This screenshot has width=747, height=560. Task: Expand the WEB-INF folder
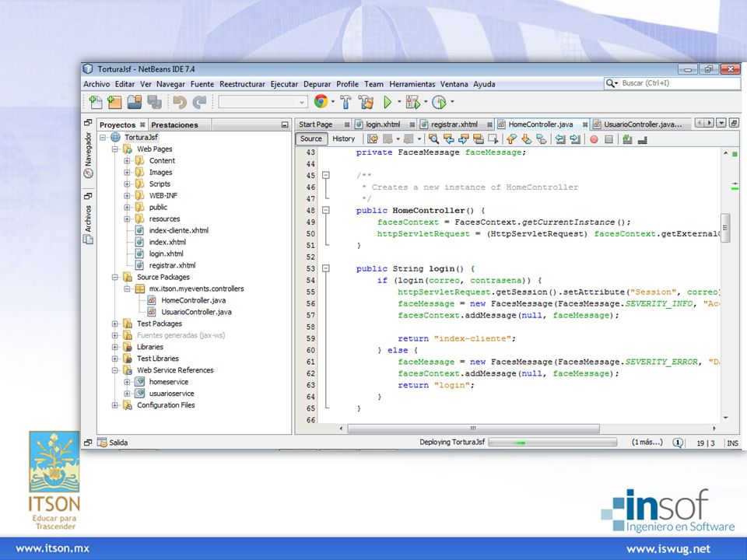pos(127,196)
